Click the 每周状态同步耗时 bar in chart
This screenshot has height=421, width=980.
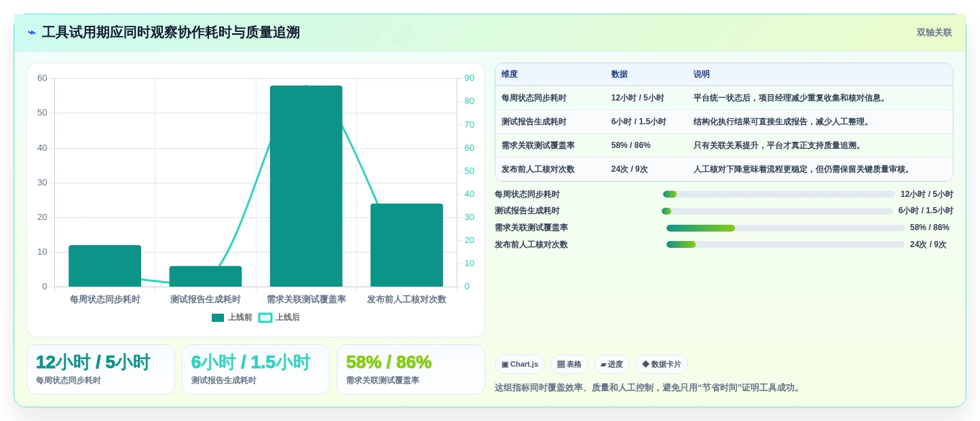(105, 266)
